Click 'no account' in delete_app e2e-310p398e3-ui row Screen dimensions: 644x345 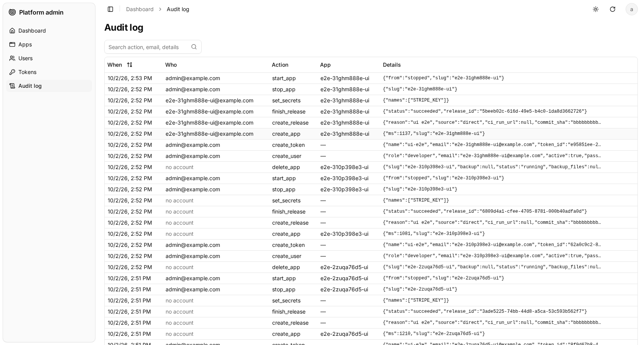[179, 167]
